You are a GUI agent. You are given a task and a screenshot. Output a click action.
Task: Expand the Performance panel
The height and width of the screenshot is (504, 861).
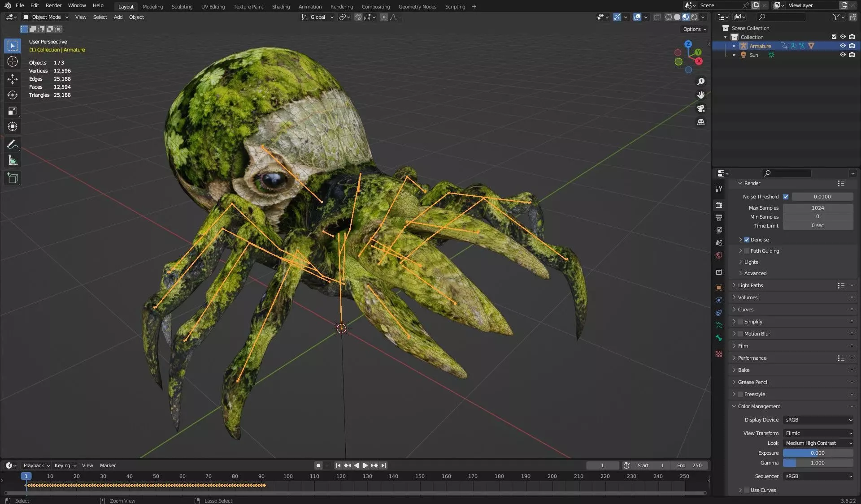click(752, 358)
